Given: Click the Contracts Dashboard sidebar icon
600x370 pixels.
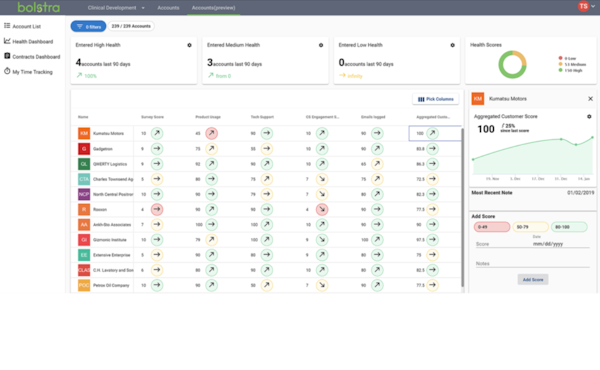Looking at the screenshot, I should click(7, 56).
